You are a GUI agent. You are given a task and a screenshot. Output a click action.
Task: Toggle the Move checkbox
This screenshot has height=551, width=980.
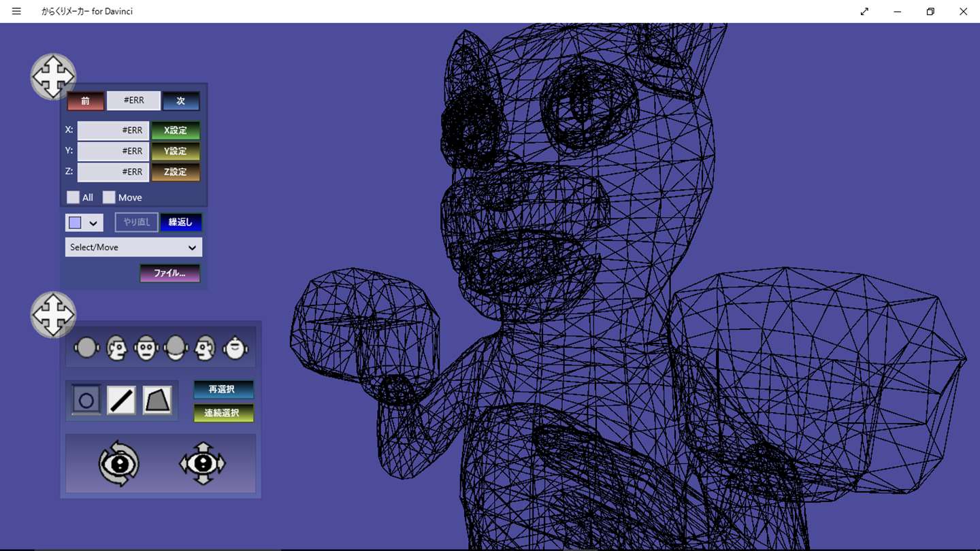(109, 197)
